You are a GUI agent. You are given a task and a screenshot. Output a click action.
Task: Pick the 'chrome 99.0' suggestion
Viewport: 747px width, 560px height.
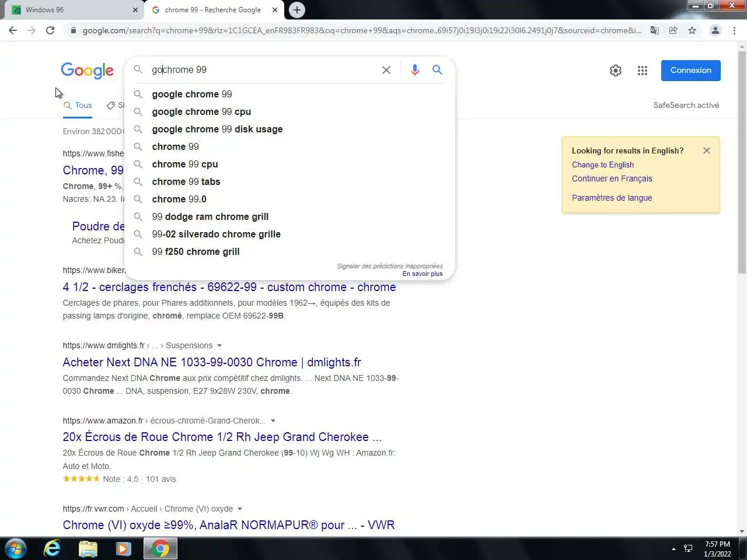tap(289, 199)
